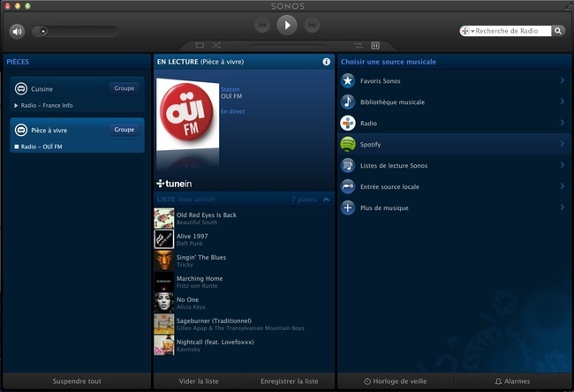This screenshot has width=574, height=392.
Task: Click Listes de lecture Sonos icon
Action: [348, 165]
